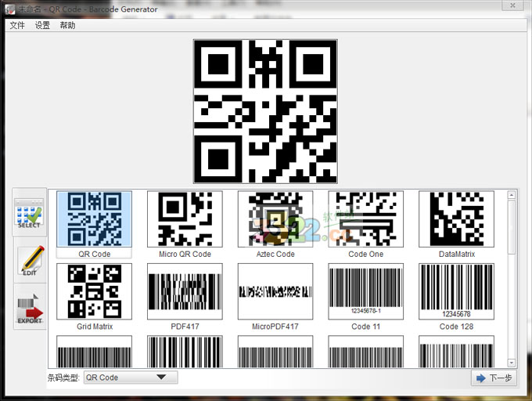Click the Code 11 label
The height and width of the screenshot is (401, 532).
click(366, 327)
